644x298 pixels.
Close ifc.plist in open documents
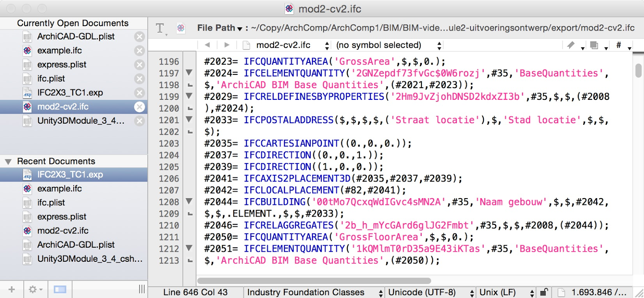tap(139, 79)
